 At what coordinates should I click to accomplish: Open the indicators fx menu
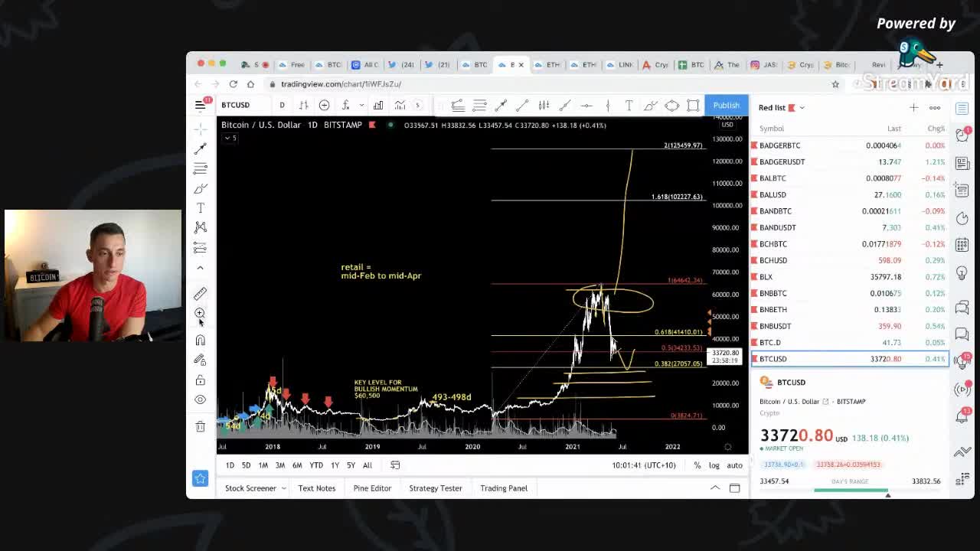pos(345,105)
